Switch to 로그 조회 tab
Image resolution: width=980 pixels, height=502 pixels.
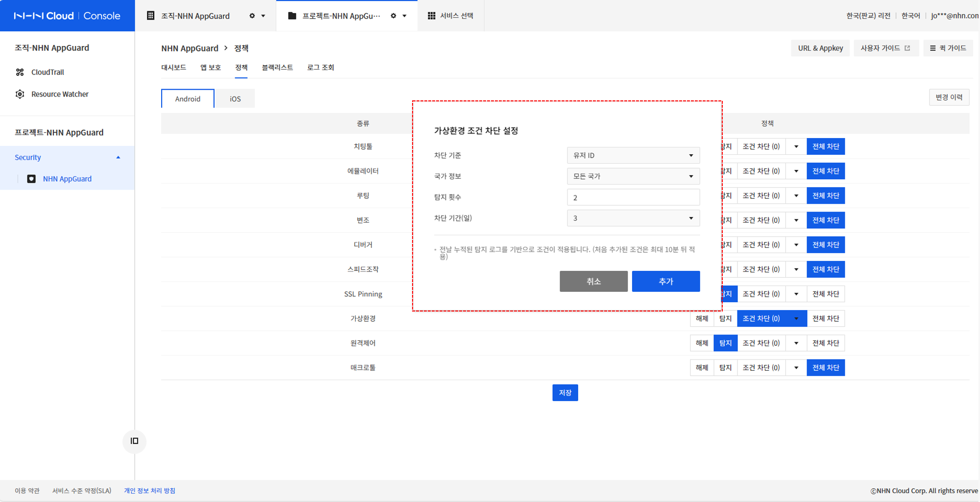(x=320, y=67)
